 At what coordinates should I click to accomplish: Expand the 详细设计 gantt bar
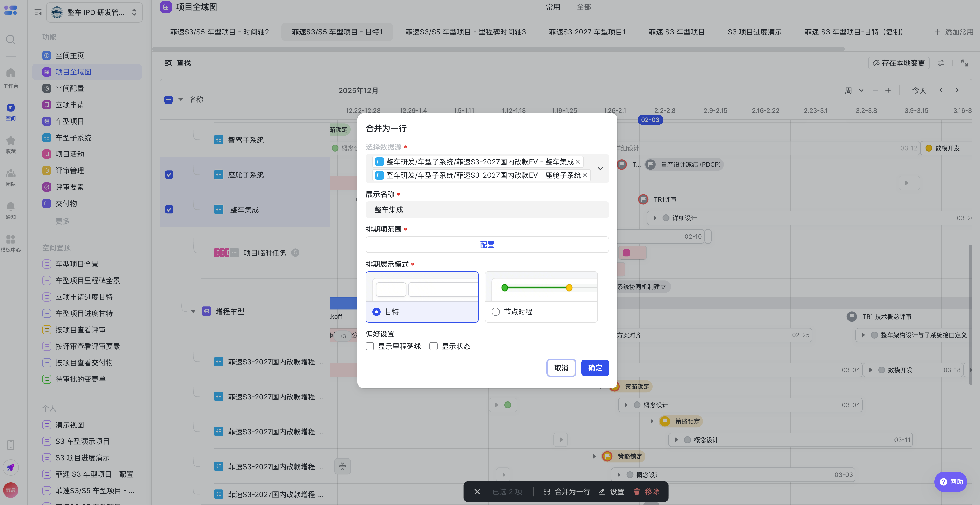click(655, 218)
